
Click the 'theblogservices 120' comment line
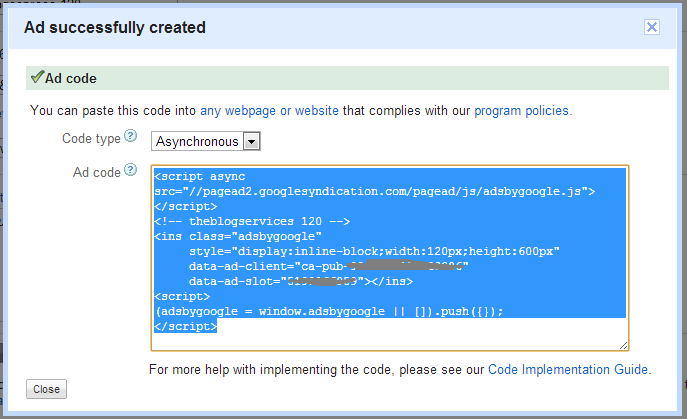tap(252, 221)
